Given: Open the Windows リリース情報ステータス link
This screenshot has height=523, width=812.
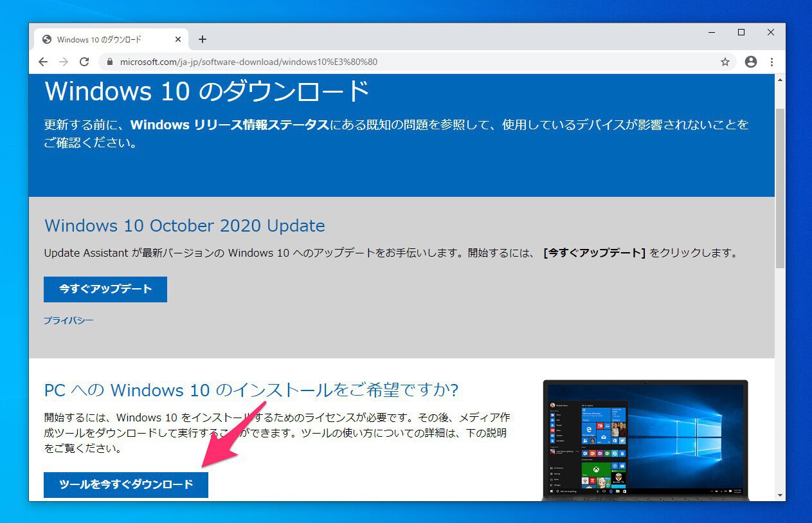Looking at the screenshot, I should 230,125.
